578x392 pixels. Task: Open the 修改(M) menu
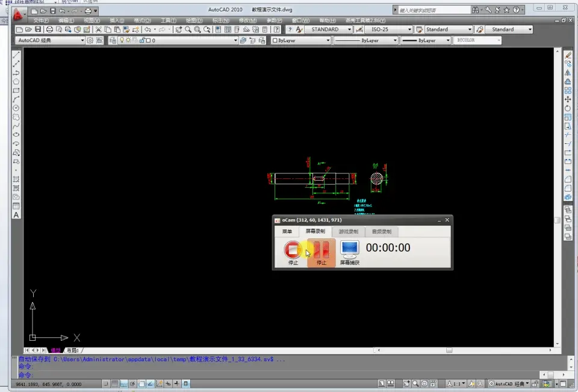click(x=247, y=20)
